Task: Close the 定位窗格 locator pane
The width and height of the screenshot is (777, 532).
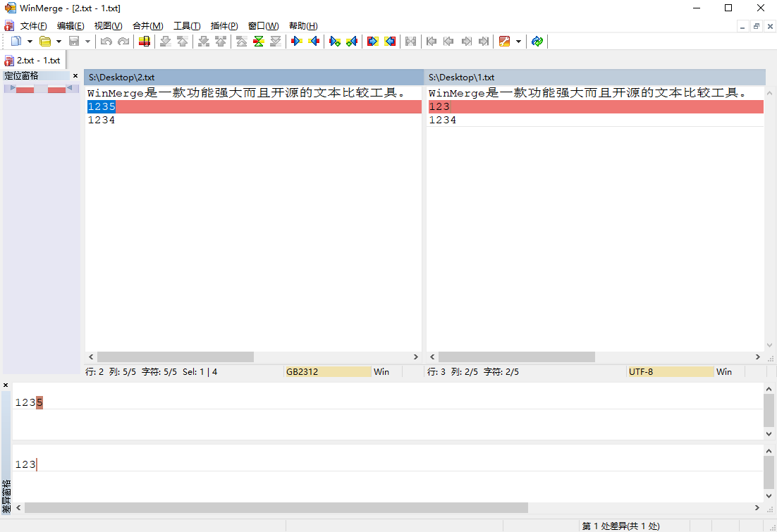Action: pos(75,75)
